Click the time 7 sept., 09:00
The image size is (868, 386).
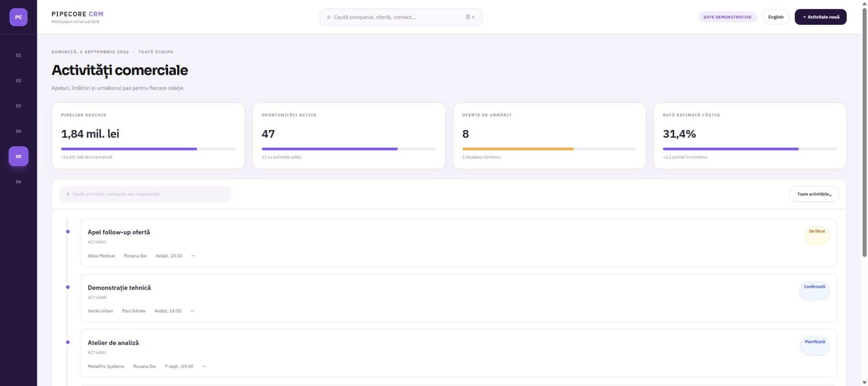(x=179, y=366)
